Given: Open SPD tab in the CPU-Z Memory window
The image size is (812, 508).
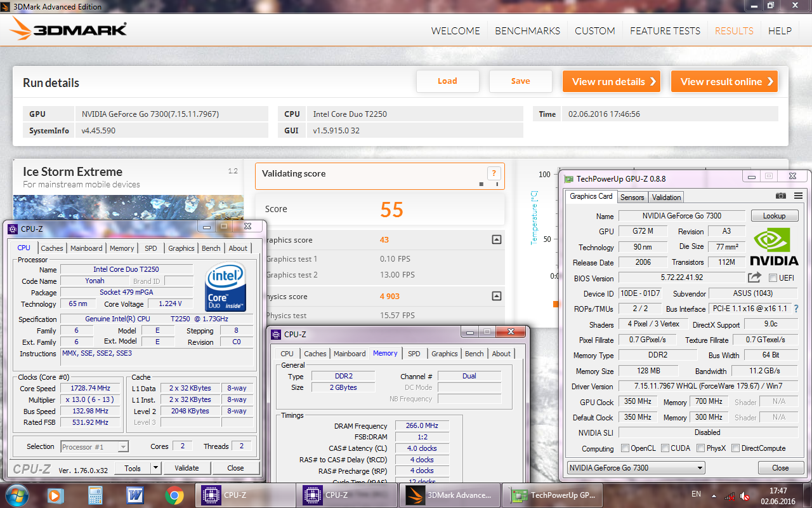Looking at the screenshot, I should [414, 354].
